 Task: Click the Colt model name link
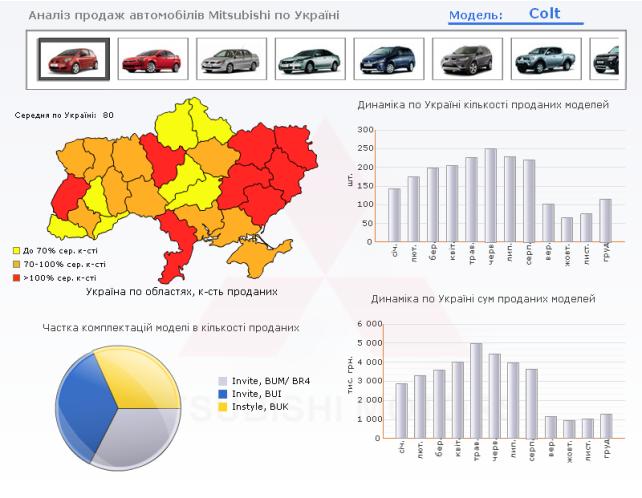pos(544,14)
